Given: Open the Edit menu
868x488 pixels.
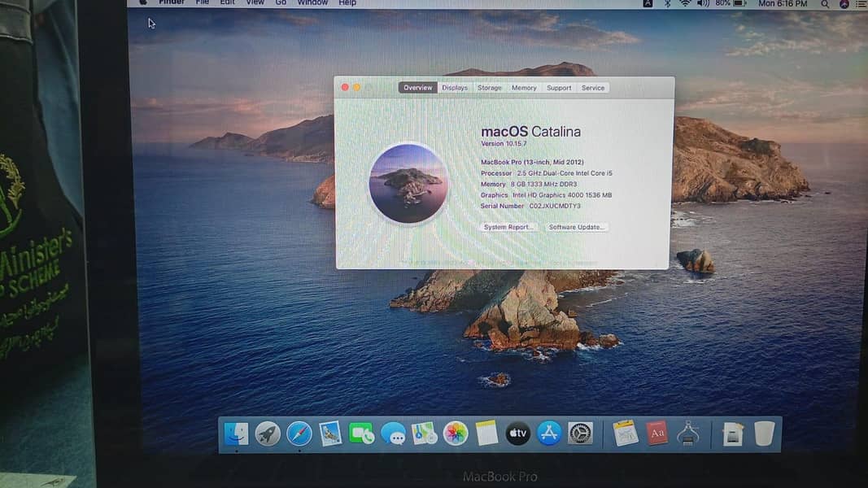Looking at the screenshot, I should 227,2.
